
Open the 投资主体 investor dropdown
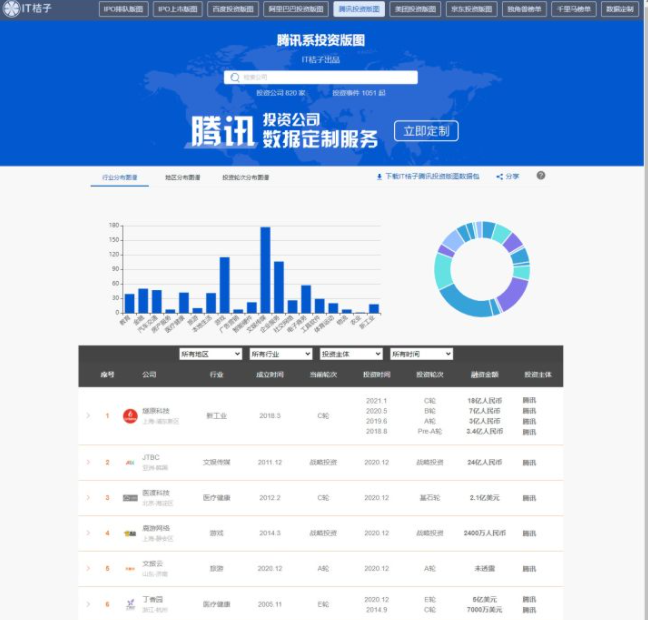click(x=351, y=354)
